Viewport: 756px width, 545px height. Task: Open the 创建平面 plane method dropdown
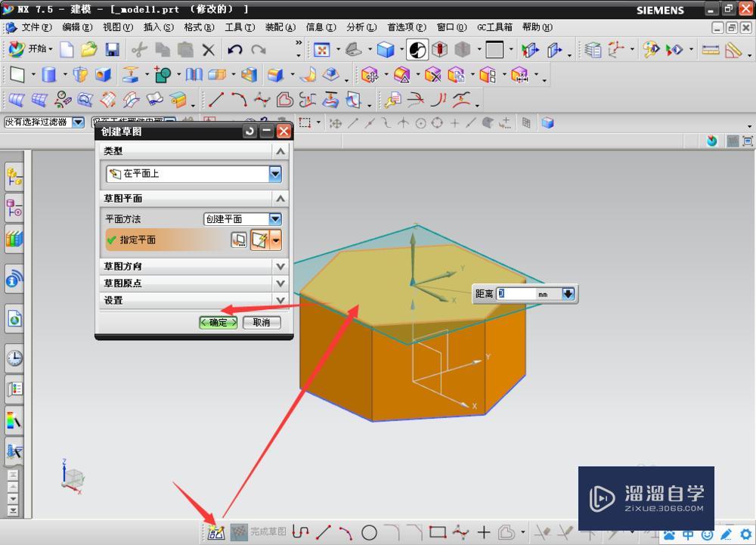tap(275, 219)
